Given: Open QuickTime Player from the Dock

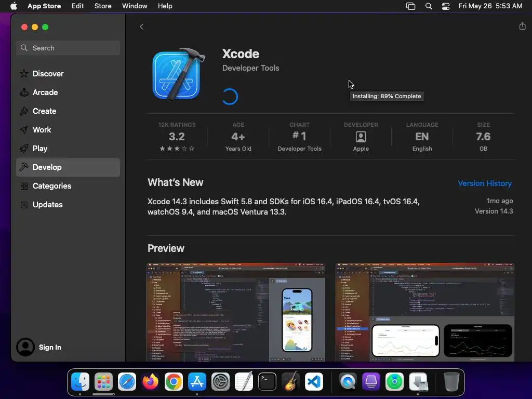Looking at the screenshot, I should (x=348, y=381).
